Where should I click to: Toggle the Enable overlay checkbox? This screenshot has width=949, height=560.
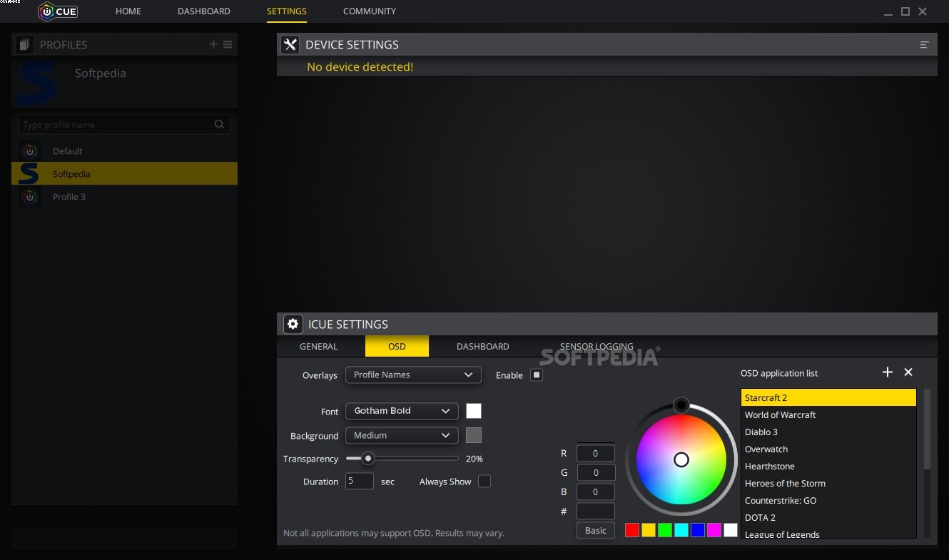[537, 375]
